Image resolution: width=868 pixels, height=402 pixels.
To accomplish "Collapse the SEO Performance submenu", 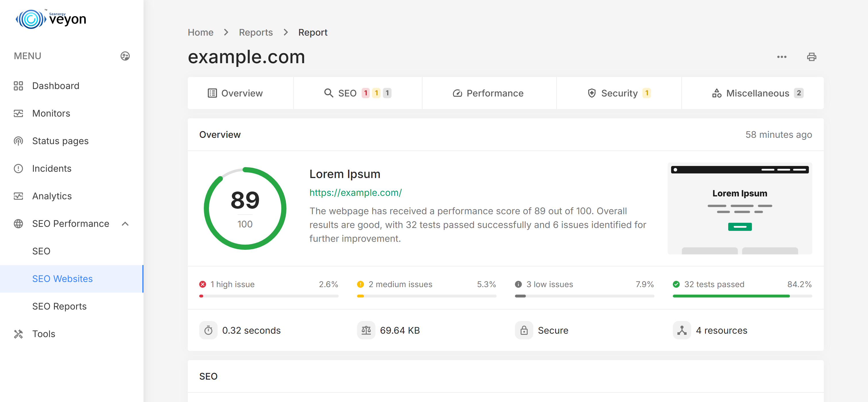I will point(125,224).
